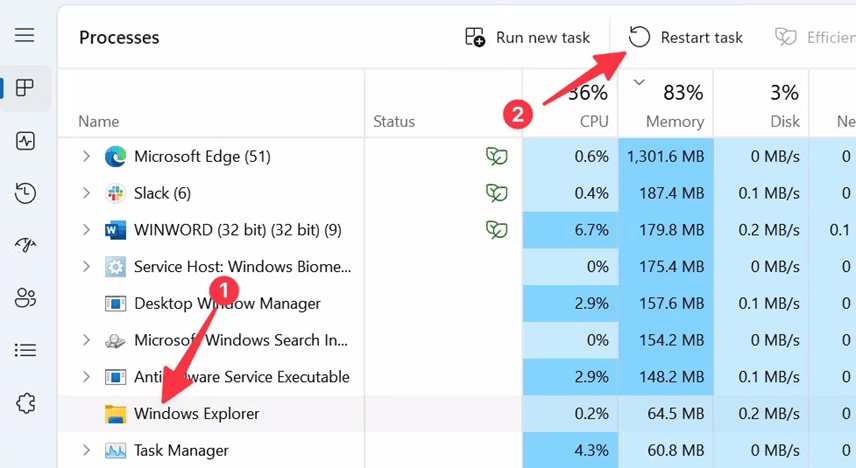Click the Restart task button label
The image size is (856, 468).
click(702, 38)
